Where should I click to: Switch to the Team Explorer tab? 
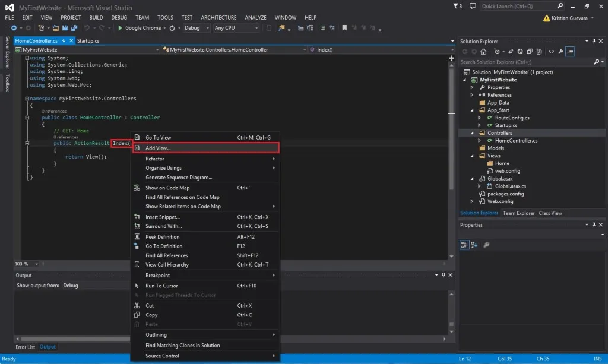click(x=518, y=213)
